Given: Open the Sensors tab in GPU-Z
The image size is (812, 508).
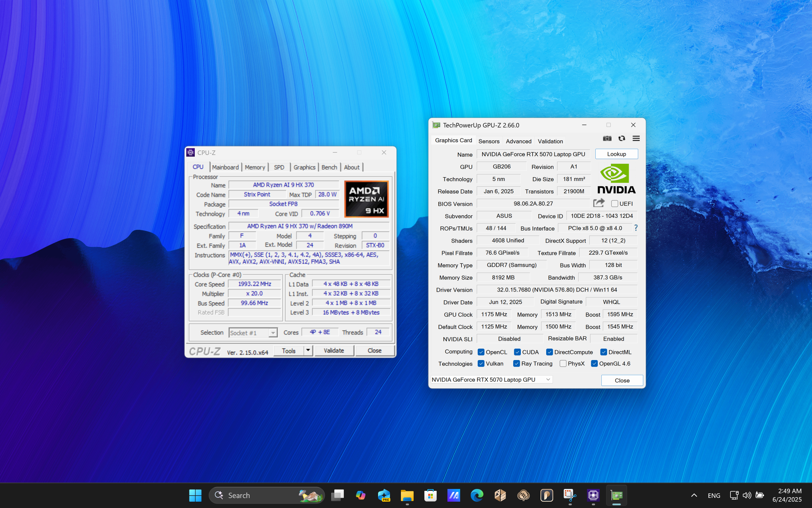Looking at the screenshot, I should point(489,141).
